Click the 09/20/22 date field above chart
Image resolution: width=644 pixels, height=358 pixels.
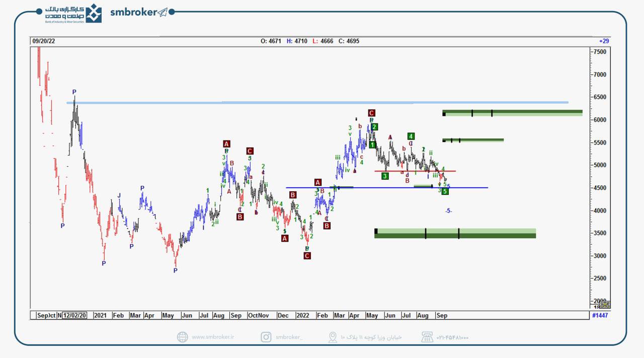point(43,41)
